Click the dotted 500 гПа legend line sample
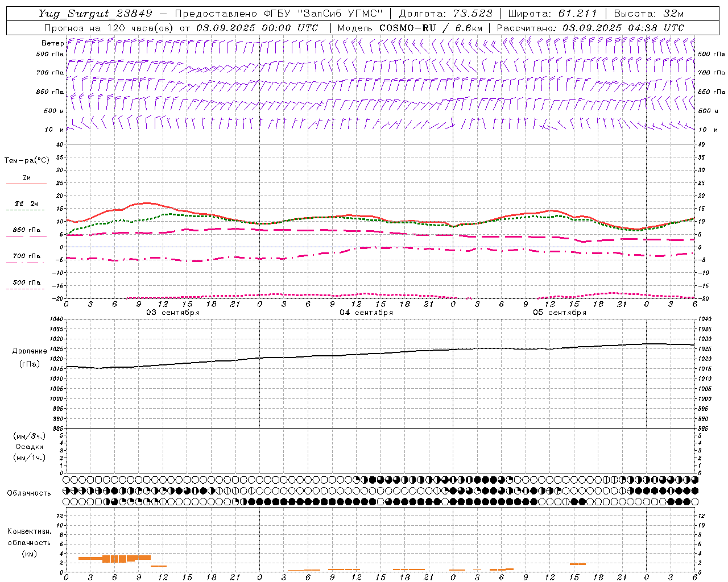Image resolution: width=728 pixels, height=582 pixels. tap(26, 289)
